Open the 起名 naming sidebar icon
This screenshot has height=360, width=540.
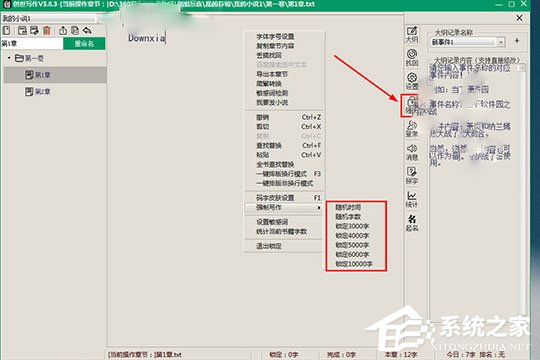[412, 223]
